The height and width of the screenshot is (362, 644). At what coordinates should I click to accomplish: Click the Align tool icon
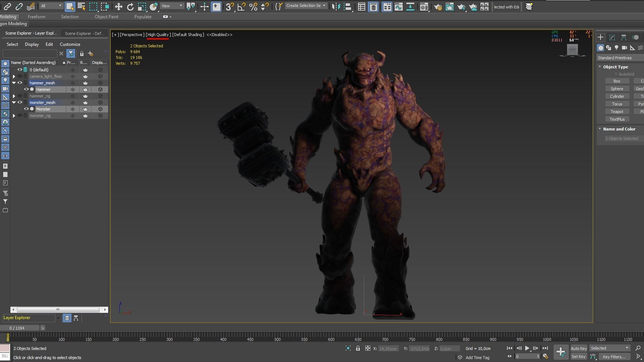(348, 6)
